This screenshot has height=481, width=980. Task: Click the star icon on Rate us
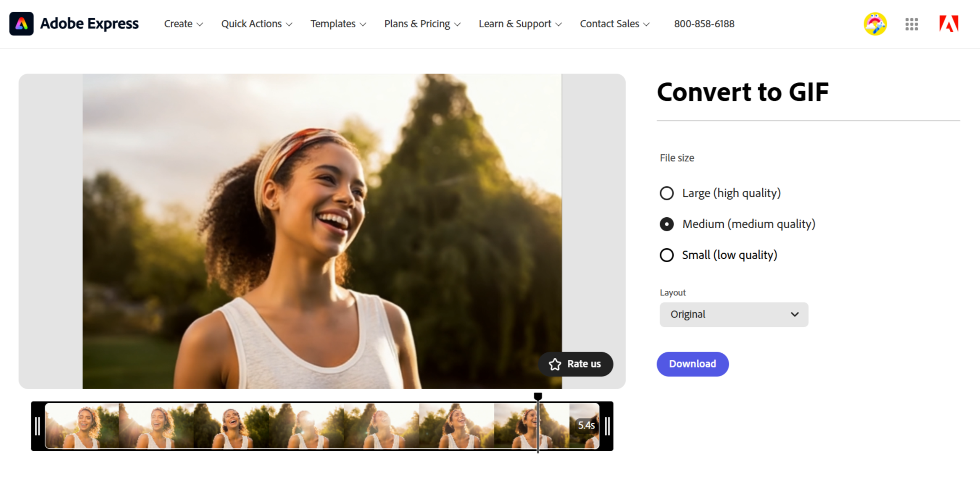click(554, 364)
